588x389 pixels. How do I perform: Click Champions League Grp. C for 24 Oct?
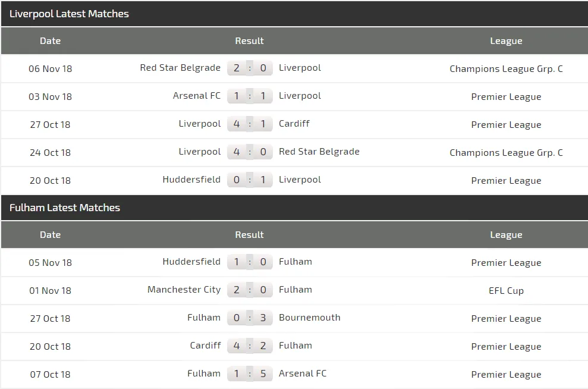pos(506,153)
